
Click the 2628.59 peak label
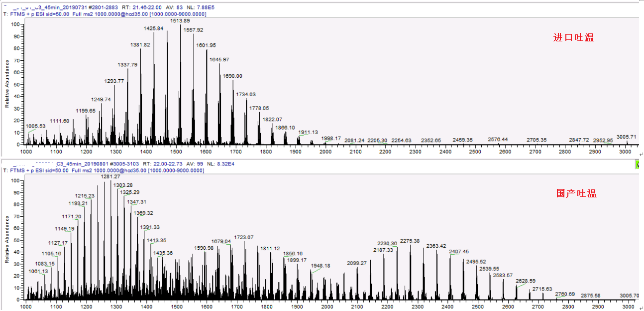(526, 281)
